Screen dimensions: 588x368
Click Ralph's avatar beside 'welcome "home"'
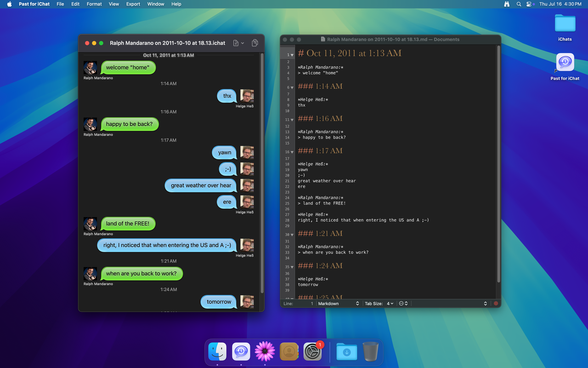click(x=90, y=68)
